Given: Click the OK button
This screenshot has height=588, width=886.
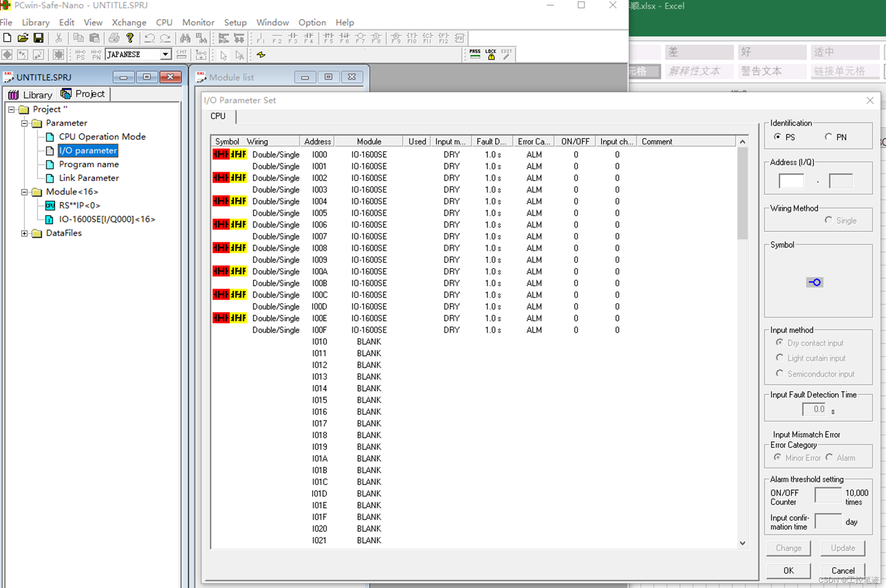Looking at the screenshot, I should [x=788, y=570].
